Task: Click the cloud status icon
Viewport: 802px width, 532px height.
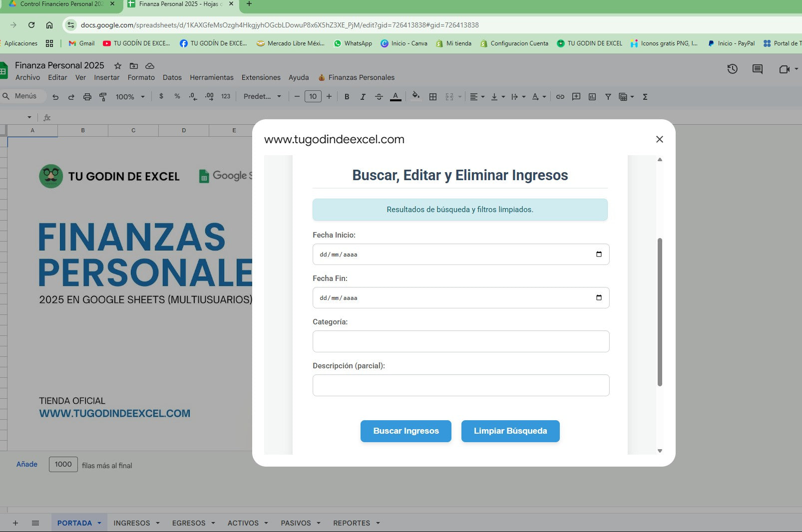Action: [x=149, y=66]
